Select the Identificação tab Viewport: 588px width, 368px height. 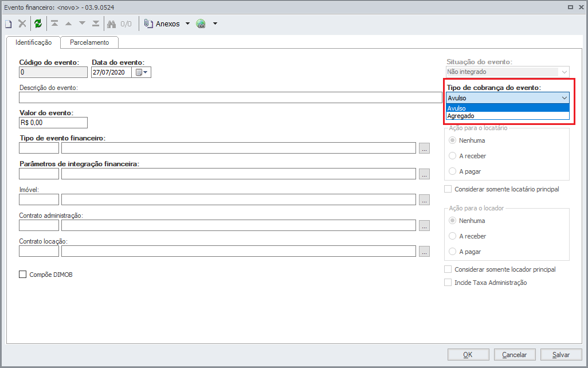click(33, 42)
